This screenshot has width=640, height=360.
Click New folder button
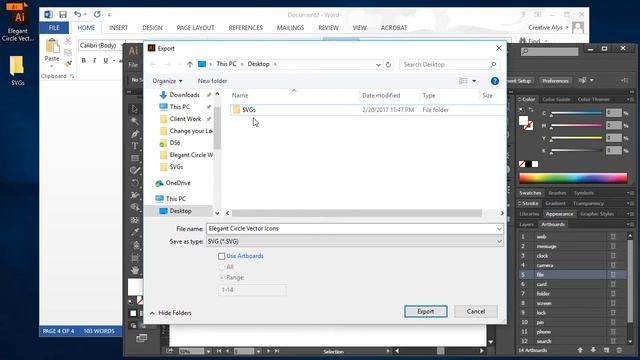pos(212,81)
